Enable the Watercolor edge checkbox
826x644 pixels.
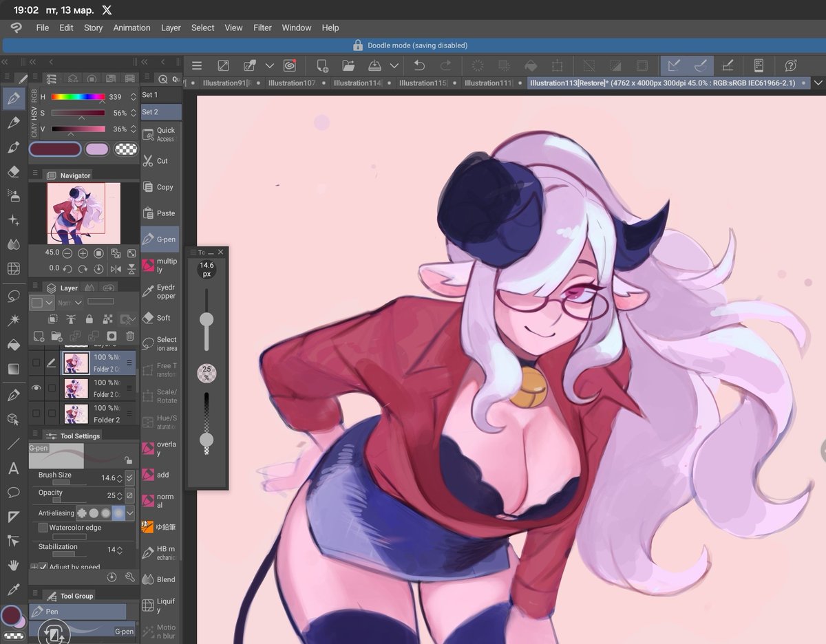tap(43, 528)
